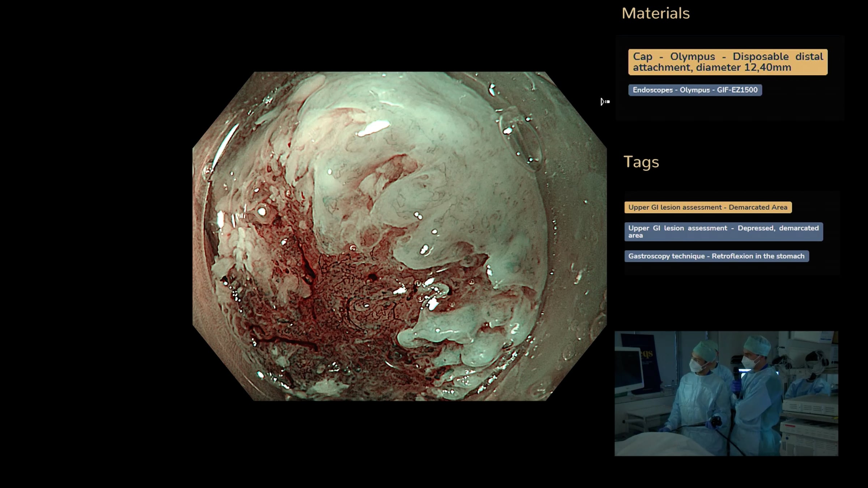Click the main endoscopic video frame
This screenshot has height=488, width=868.
click(x=399, y=236)
